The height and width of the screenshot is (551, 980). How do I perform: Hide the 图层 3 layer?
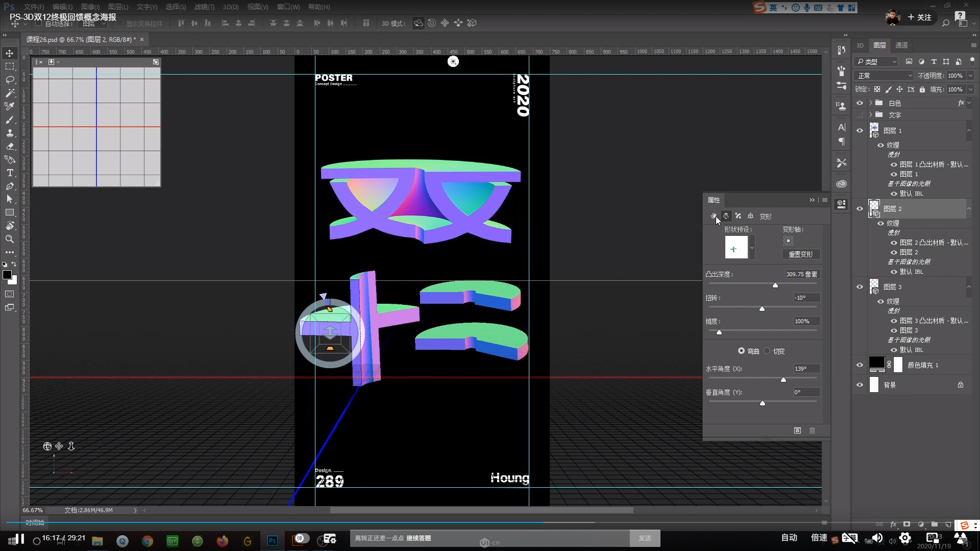[x=860, y=287]
